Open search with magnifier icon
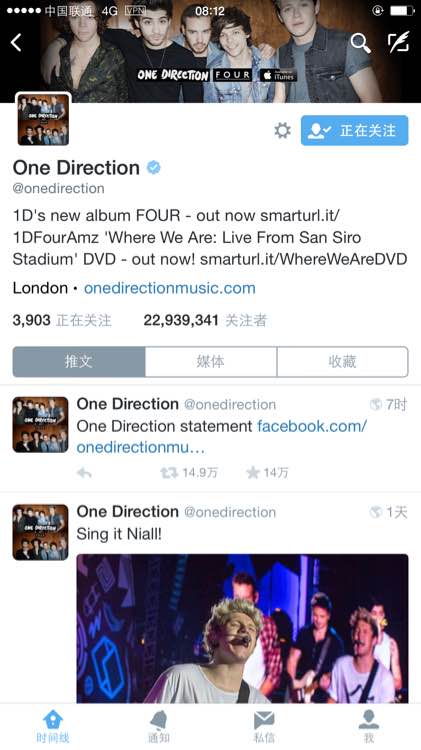 pos(360,43)
